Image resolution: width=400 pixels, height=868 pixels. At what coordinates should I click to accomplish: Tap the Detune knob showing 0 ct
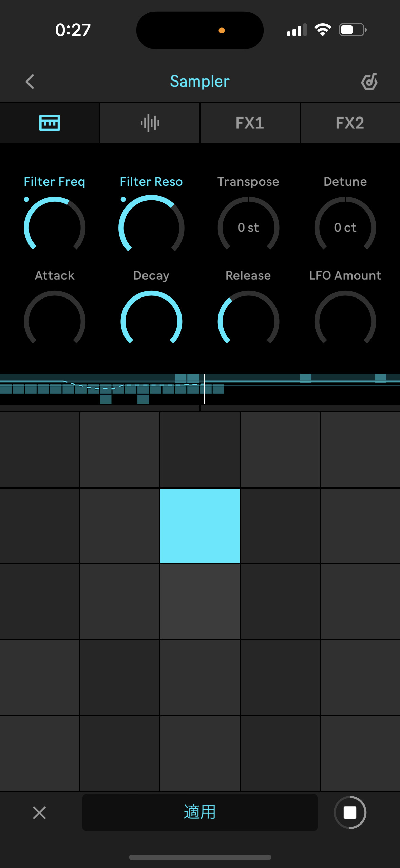(345, 227)
